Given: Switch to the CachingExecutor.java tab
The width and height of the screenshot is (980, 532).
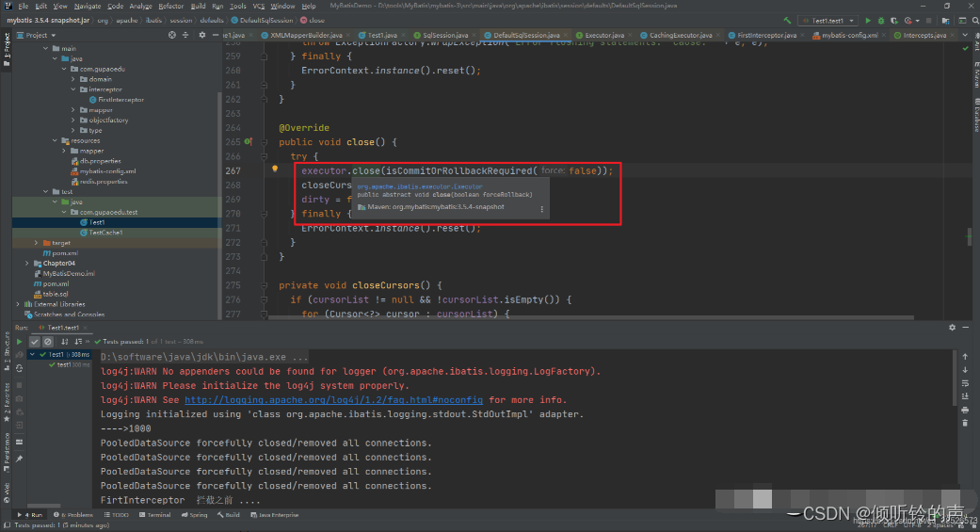Looking at the screenshot, I should pyautogui.click(x=680, y=35).
